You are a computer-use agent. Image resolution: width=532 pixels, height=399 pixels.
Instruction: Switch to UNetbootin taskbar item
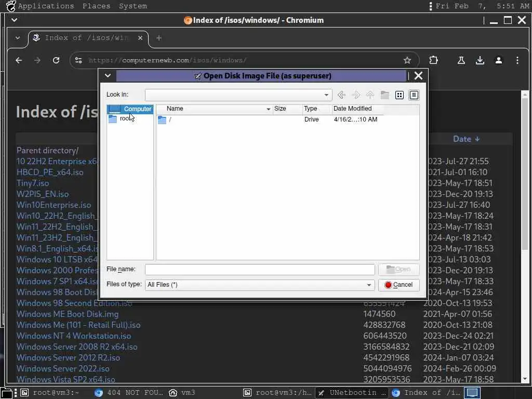[x=352, y=393]
